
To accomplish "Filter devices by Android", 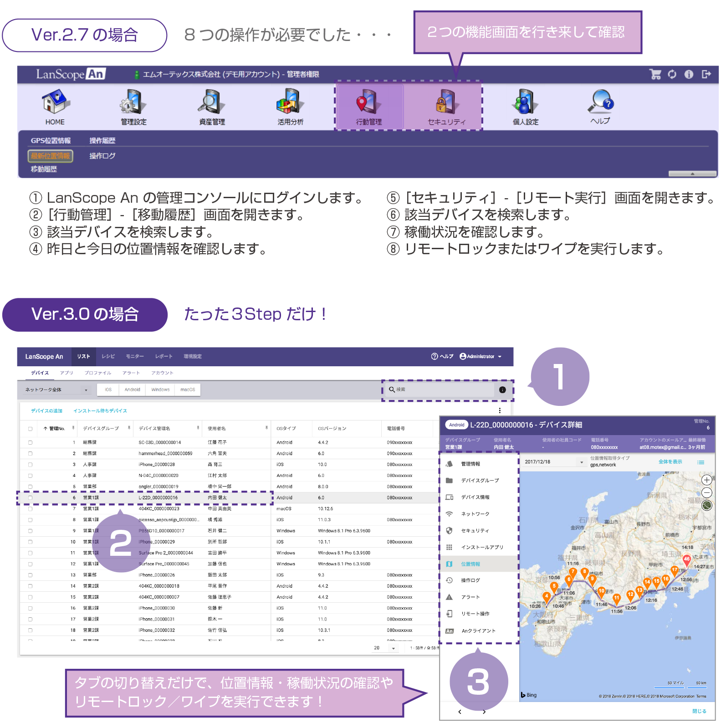I will [133, 390].
